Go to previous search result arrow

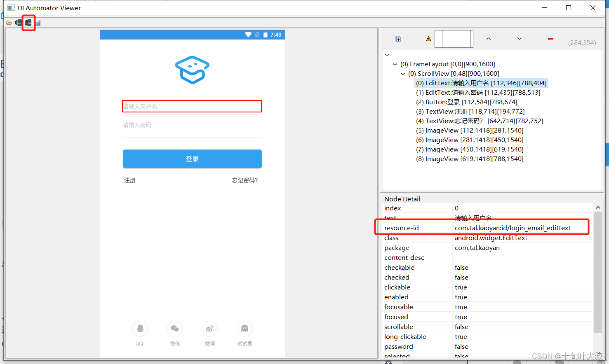pos(489,39)
